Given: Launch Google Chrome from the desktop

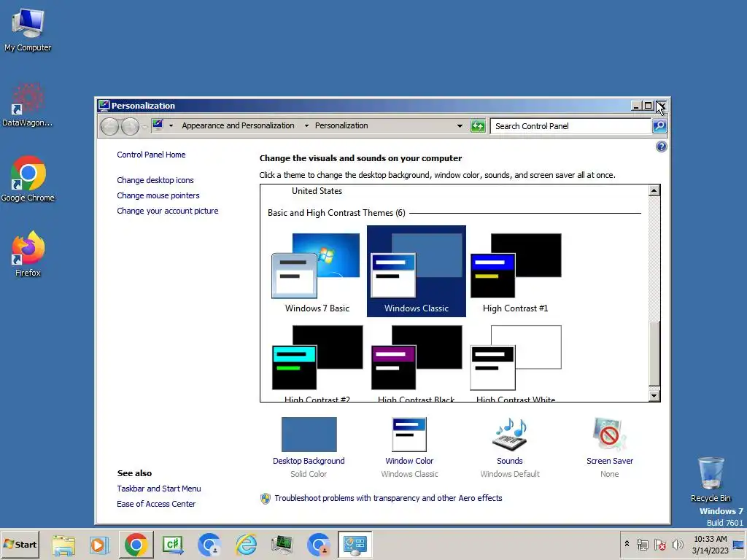Looking at the screenshot, I should click(28, 179).
